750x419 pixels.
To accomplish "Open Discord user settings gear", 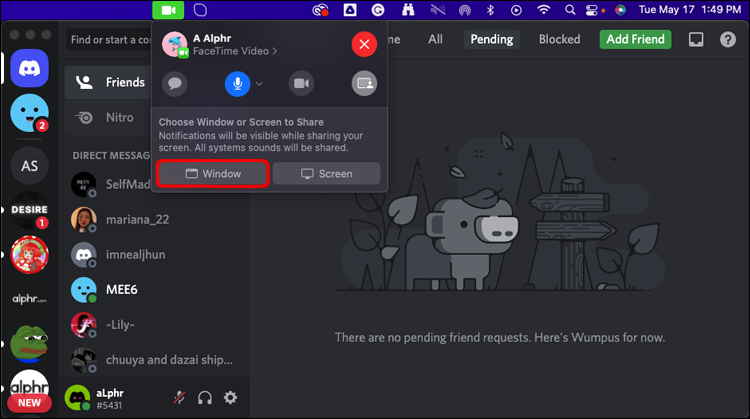I will tap(231, 397).
